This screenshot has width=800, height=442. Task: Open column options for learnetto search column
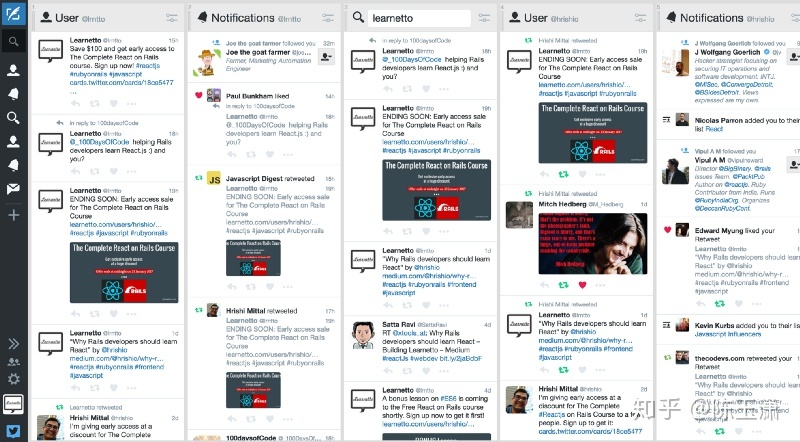484,18
